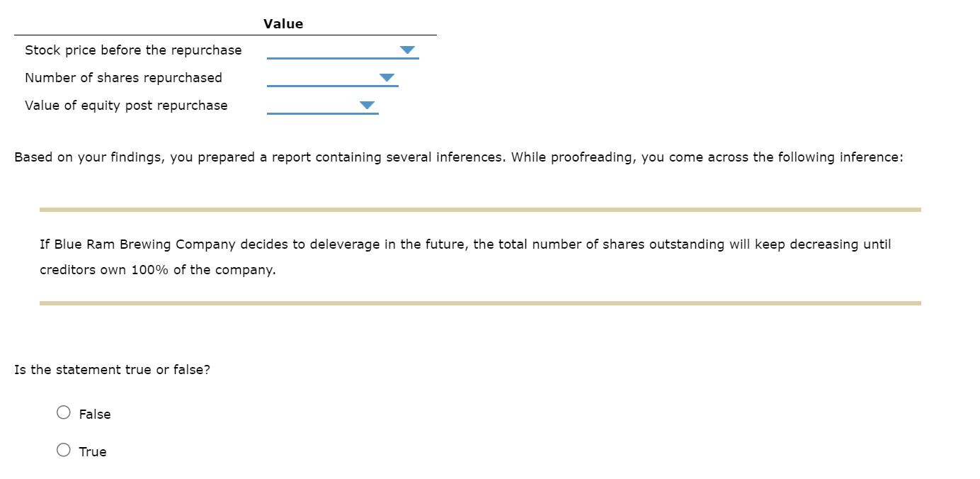Click the Stock price before repurchase label
980x479 pixels.
pyautogui.click(x=133, y=50)
